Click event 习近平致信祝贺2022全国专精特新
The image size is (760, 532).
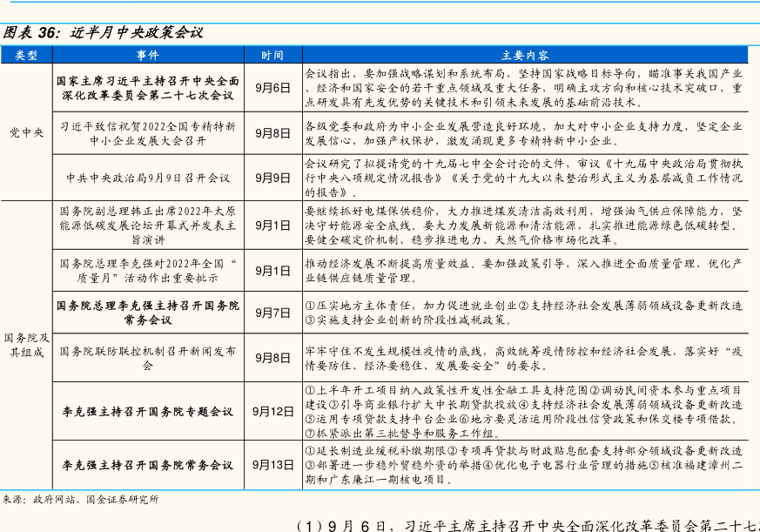148,133
